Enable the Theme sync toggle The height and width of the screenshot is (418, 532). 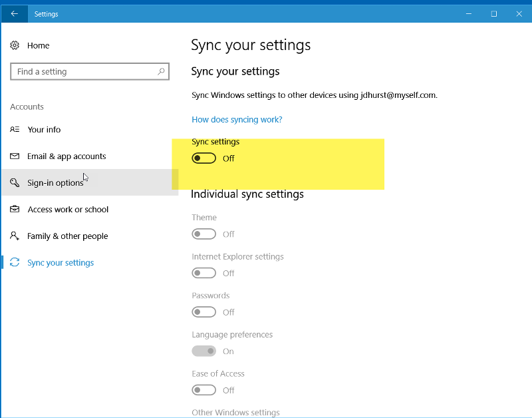pos(203,234)
